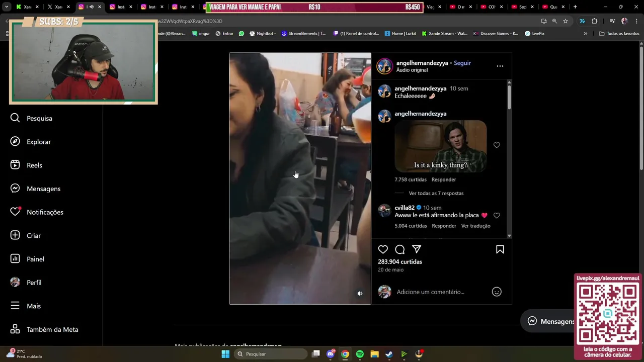Image resolution: width=644 pixels, height=362 pixels.
Task: Reply to GIF comment with 7.758 curtidas
Action: point(444,179)
